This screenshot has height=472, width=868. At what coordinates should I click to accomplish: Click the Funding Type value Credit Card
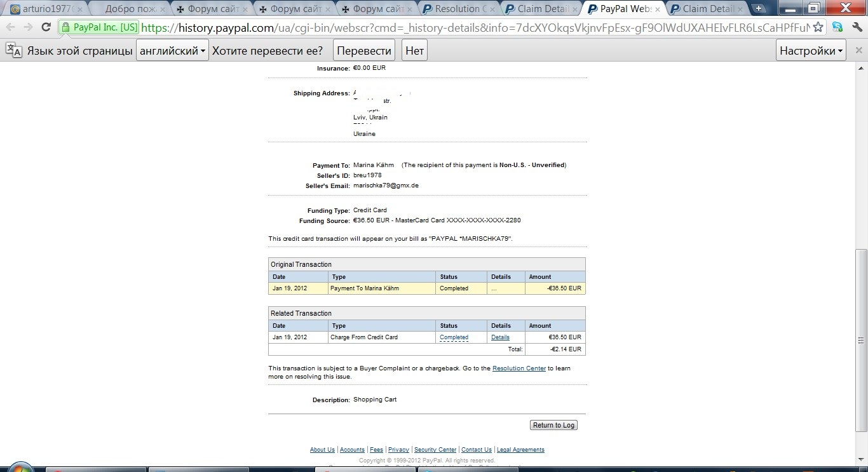pos(370,210)
